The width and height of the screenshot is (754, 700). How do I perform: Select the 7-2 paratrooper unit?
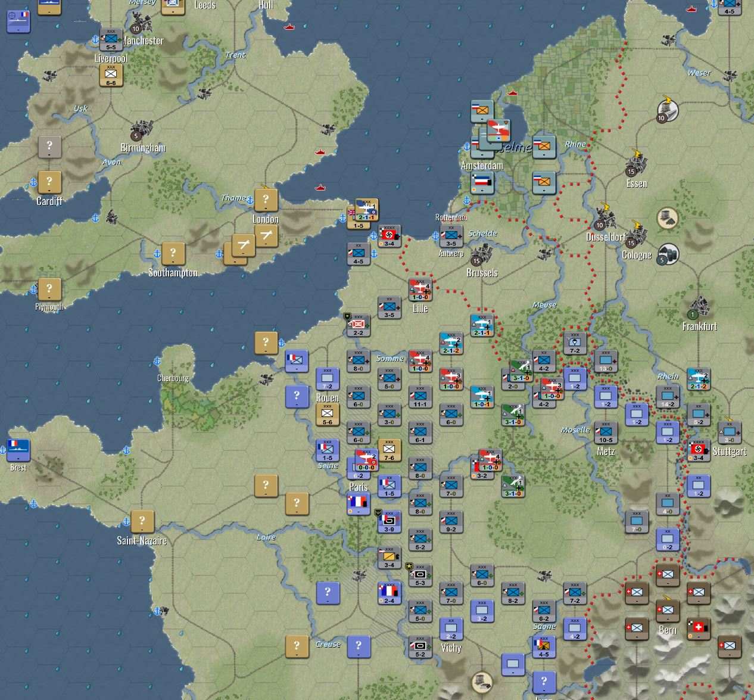pos(575,343)
